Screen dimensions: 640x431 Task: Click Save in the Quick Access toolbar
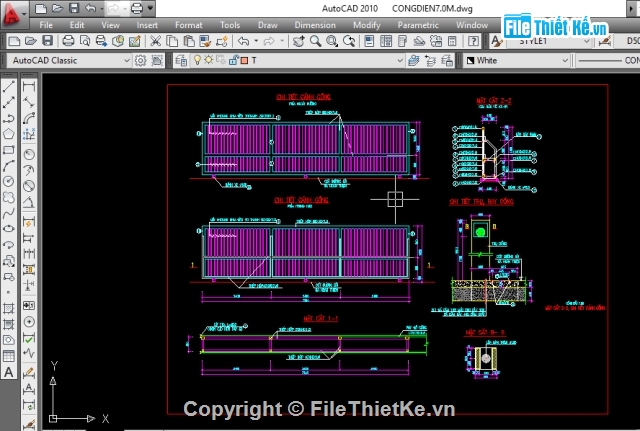74,8
